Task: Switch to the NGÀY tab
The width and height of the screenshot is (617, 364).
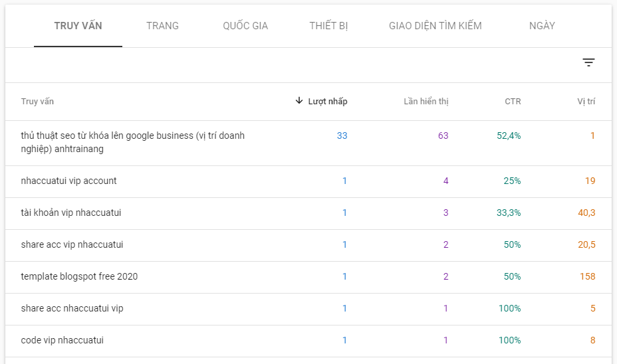Action: (x=542, y=26)
